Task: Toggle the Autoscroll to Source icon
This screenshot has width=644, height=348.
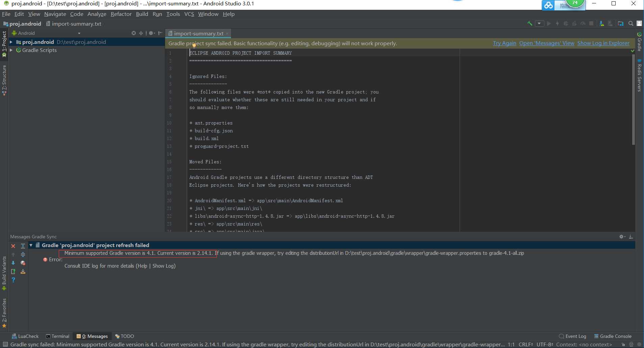Action: [x=23, y=271]
